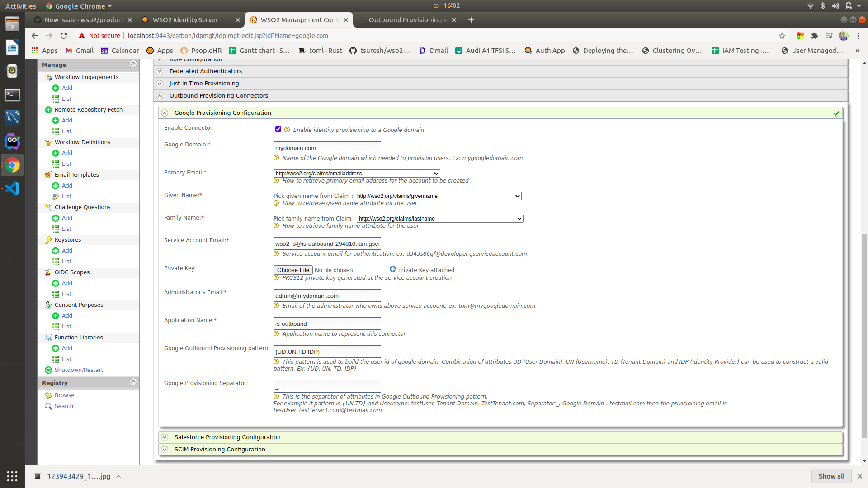Open Registry Search via magnifier icon
This screenshot has width=868, height=488.
tap(48, 406)
